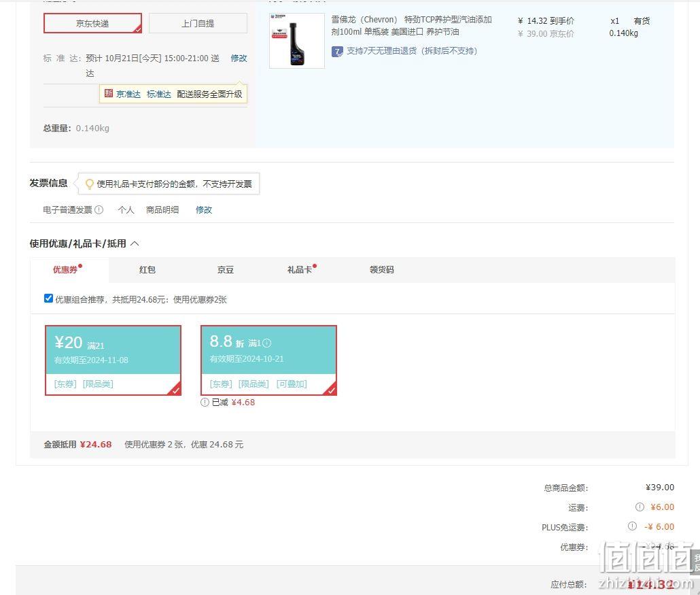Toggle the ¥20 满21 coupon
Screen dimensions: 700x595
pos(113,360)
